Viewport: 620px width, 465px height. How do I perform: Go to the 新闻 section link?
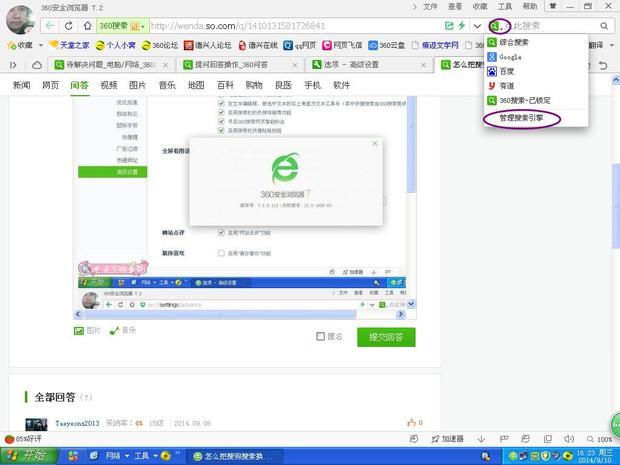coord(21,85)
